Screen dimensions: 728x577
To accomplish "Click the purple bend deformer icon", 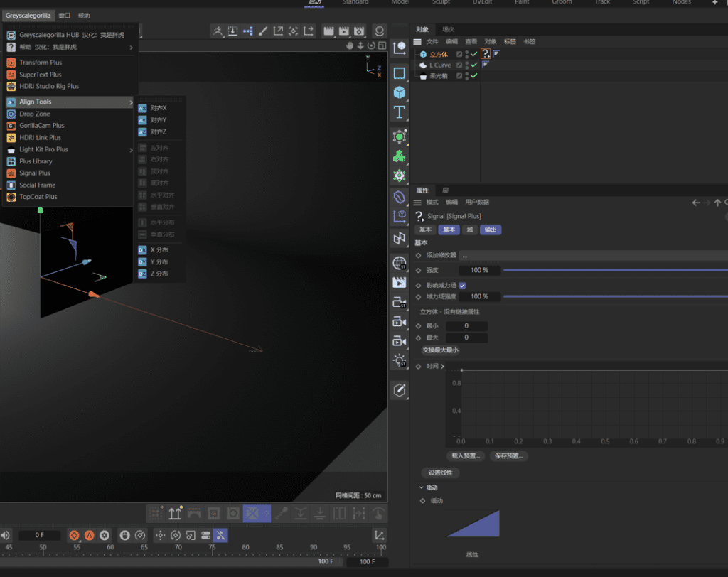I will [400, 197].
